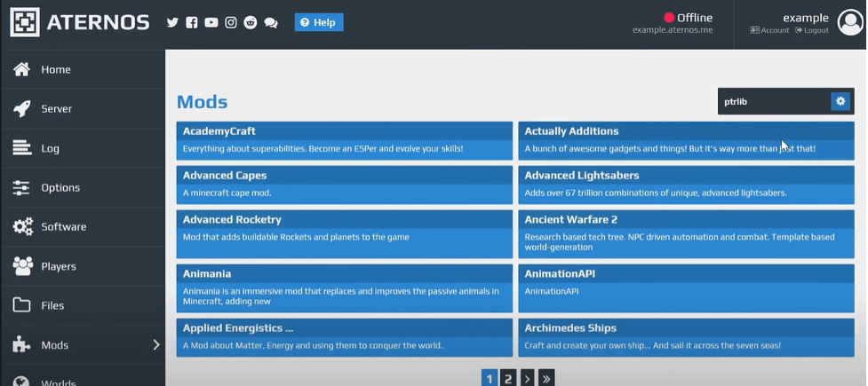Viewport: 868px width, 386px height.
Task: Open Mods in the sidebar
Action: coord(83,345)
